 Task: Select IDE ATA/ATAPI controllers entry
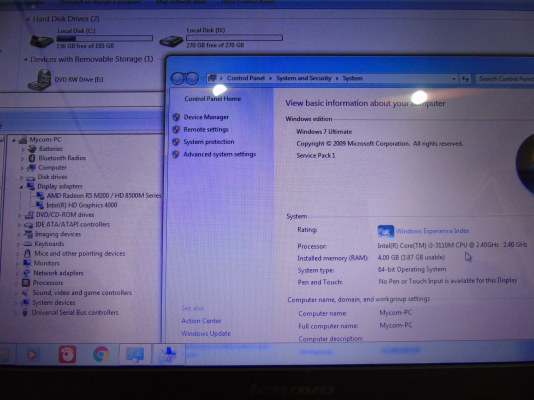pos(72,224)
